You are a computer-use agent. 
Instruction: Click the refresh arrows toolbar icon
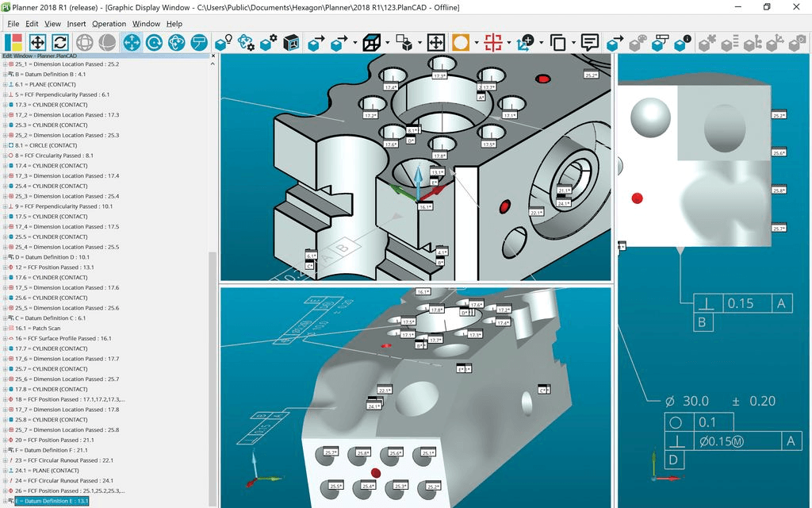tap(60, 42)
